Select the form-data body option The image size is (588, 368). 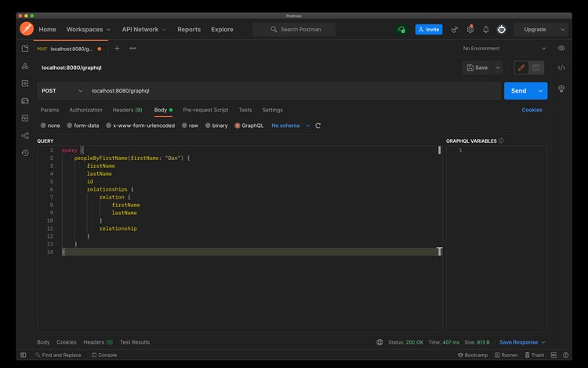point(83,126)
